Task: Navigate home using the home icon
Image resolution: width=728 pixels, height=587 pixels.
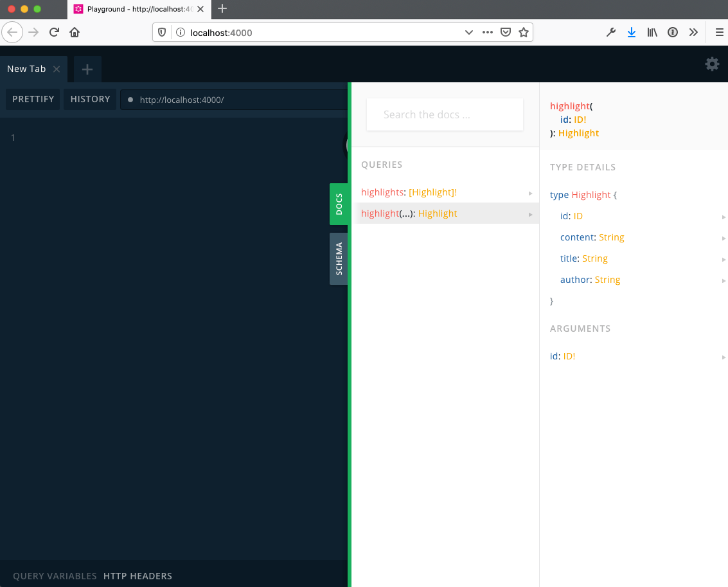Action: [x=74, y=32]
